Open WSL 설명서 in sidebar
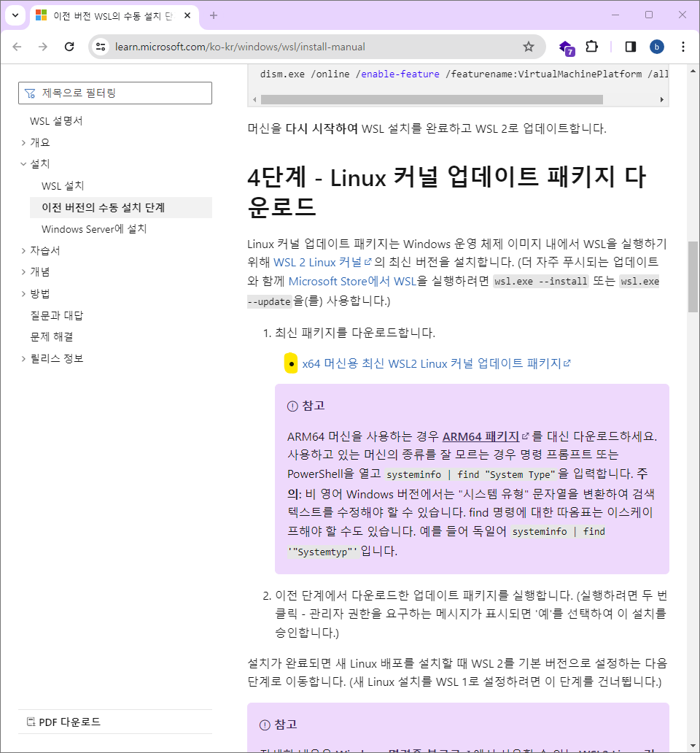This screenshot has width=700, height=753. click(56, 121)
